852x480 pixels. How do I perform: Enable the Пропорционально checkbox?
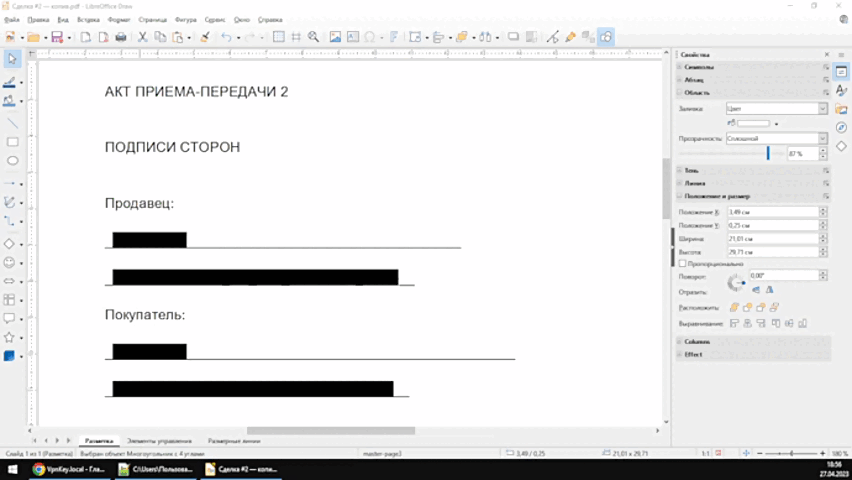tap(682, 264)
